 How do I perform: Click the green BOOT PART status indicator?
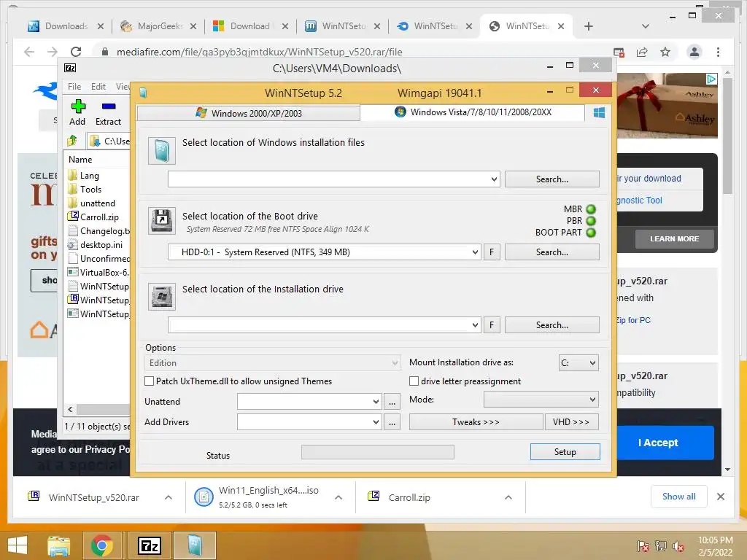tap(591, 233)
